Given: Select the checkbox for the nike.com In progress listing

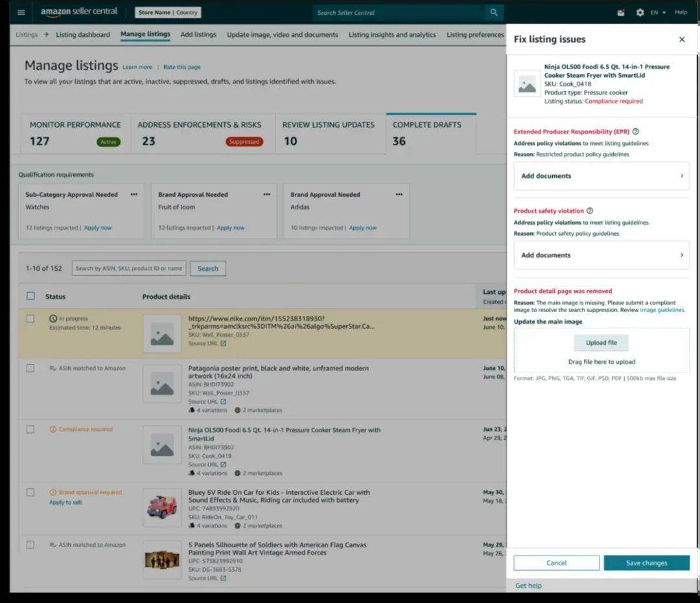Looking at the screenshot, I should (x=30, y=319).
